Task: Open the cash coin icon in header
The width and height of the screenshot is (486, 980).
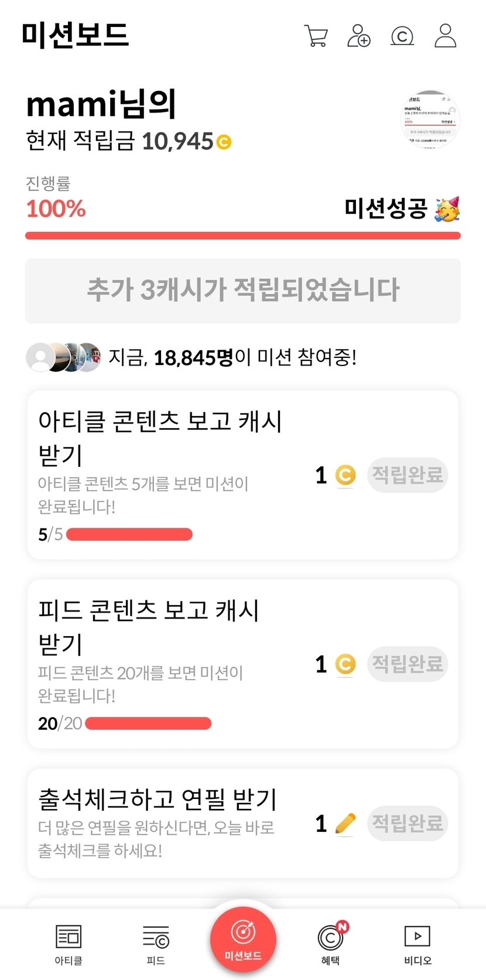Action: click(402, 36)
